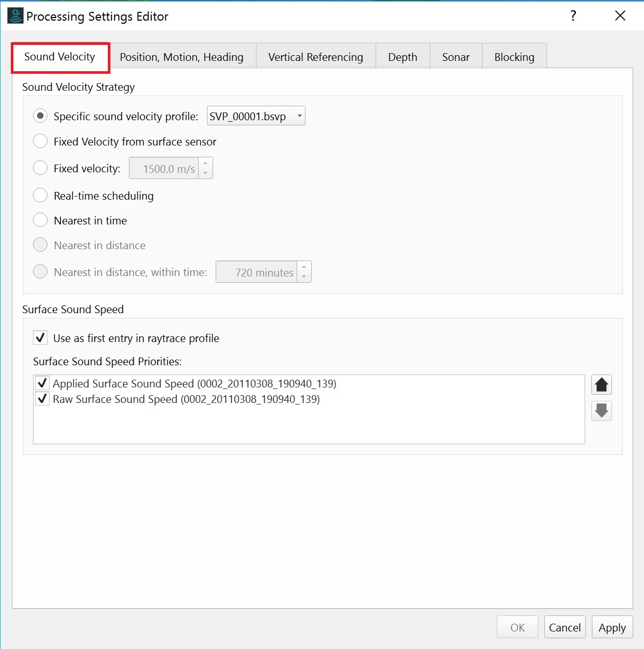The image size is (644, 649).
Task: Open the SVP_00001.bsvp profile dropdown
Action: point(256,116)
